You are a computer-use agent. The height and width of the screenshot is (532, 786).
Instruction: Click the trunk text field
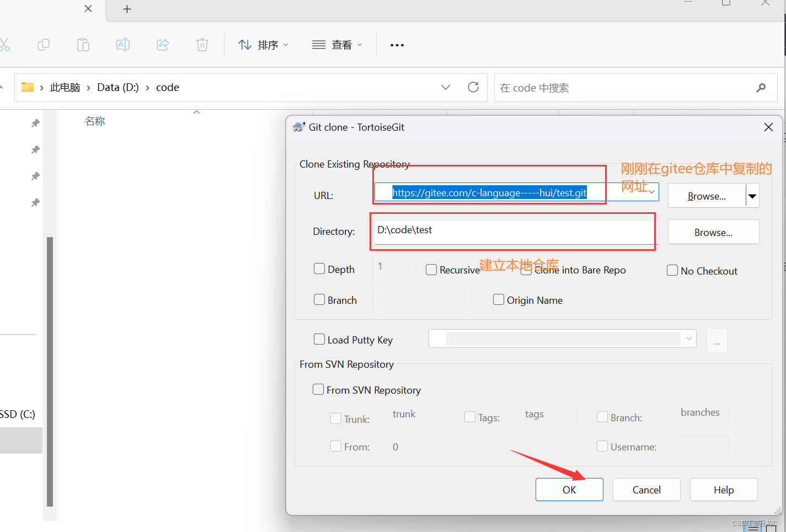pos(415,416)
